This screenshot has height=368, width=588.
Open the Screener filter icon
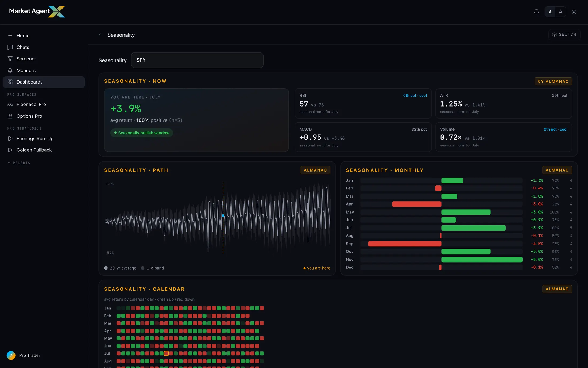[10, 59]
